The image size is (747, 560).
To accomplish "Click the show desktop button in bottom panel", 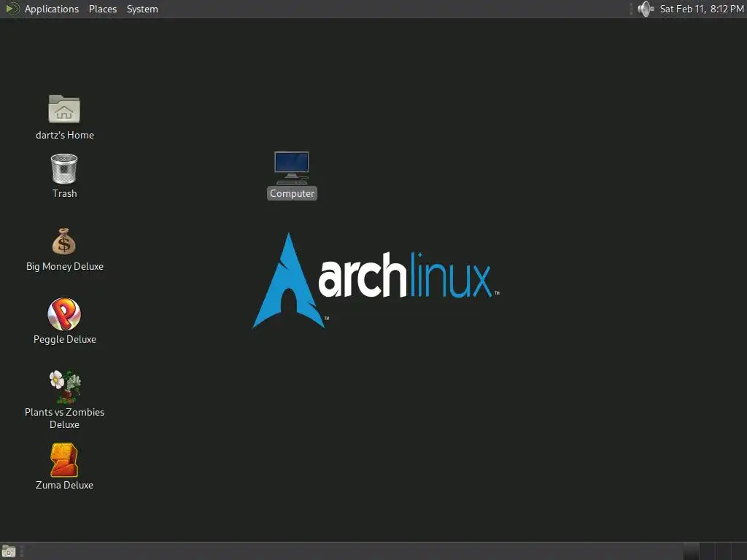I will (9, 551).
